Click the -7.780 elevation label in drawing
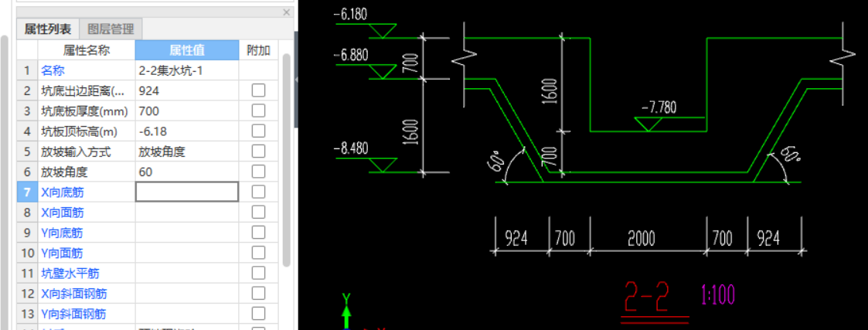The height and width of the screenshot is (330, 868). 659,107
